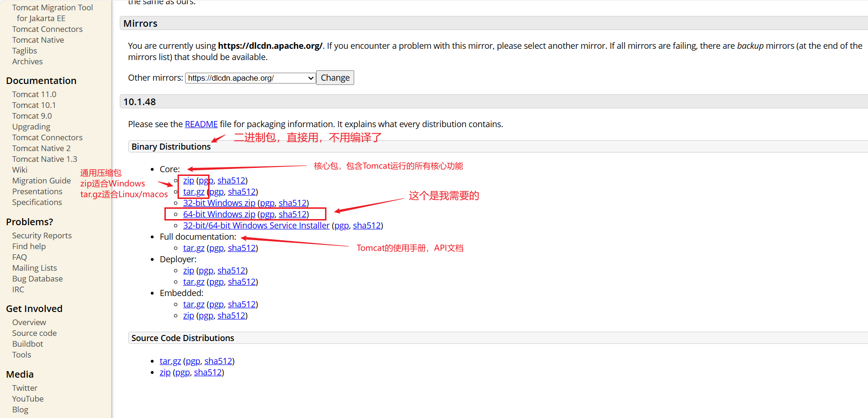Open the FAQ link
Image resolution: width=868 pixels, height=418 pixels.
coord(19,257)
